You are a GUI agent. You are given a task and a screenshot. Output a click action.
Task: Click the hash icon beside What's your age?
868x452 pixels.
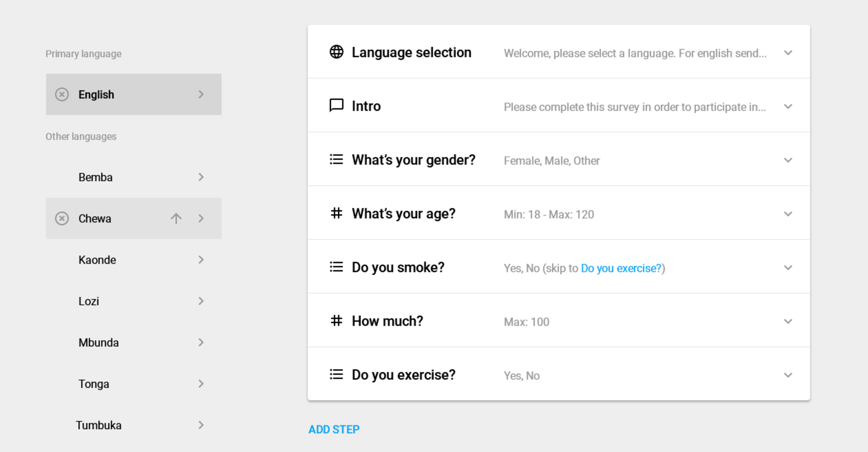click(336, 213)
